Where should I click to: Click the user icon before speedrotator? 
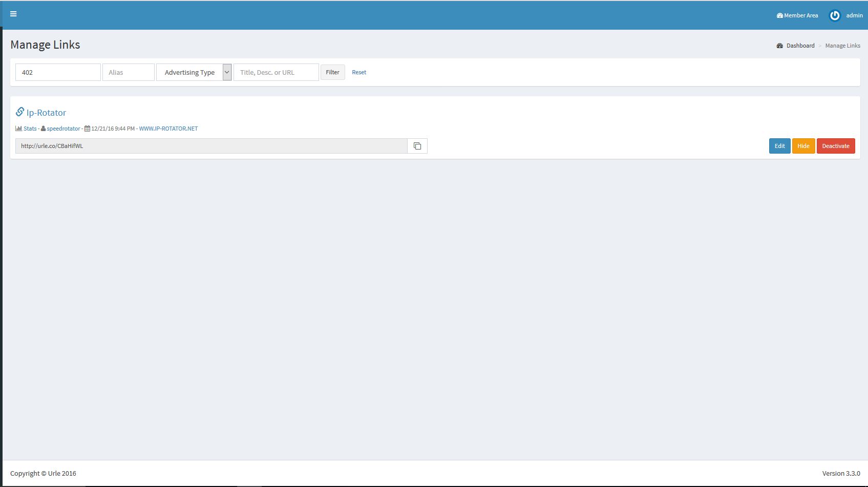pos(44,129)
